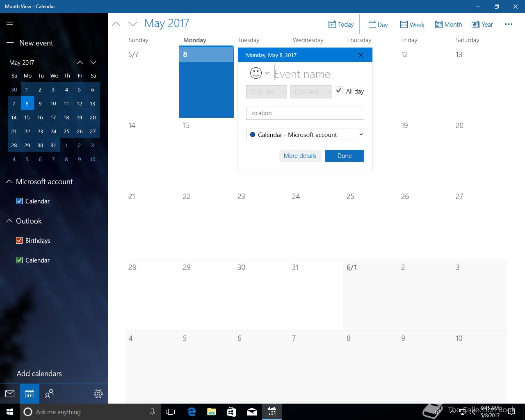
Task: Open Settings gear icon
Action: point(98,394)
